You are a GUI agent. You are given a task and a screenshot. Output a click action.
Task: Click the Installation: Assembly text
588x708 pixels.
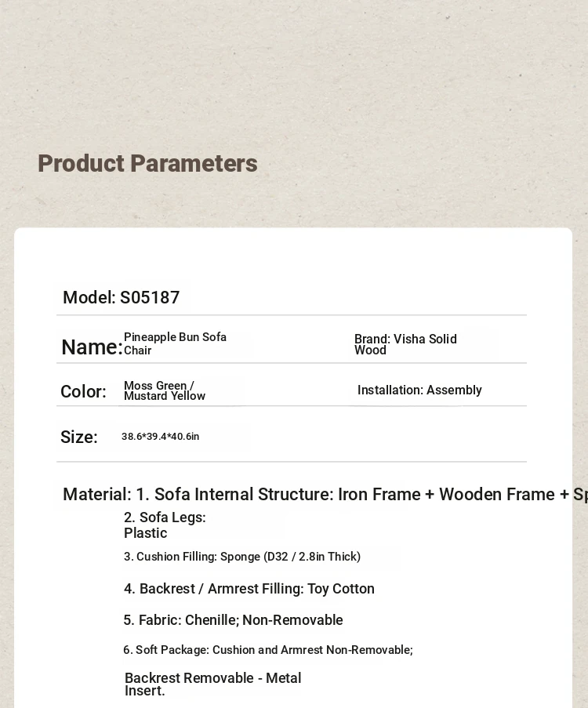[x=419, y=390]
